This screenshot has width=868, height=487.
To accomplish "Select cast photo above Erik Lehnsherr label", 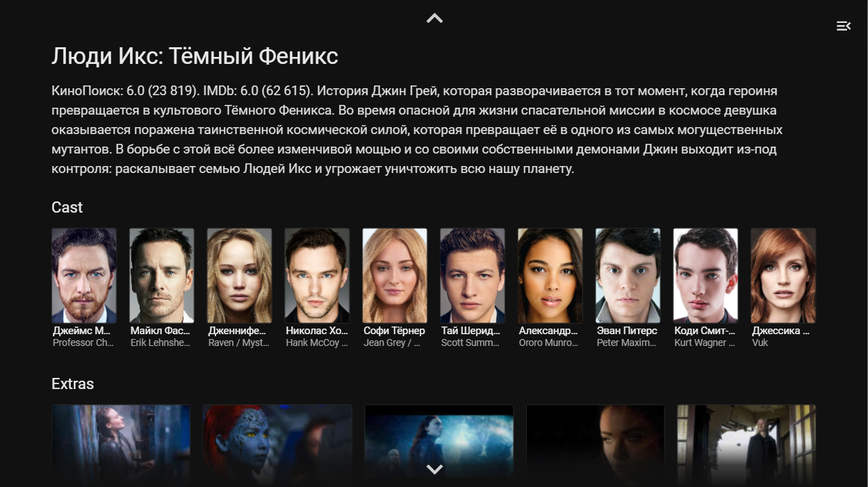I will pyautogui.click(x=162, y=276).
